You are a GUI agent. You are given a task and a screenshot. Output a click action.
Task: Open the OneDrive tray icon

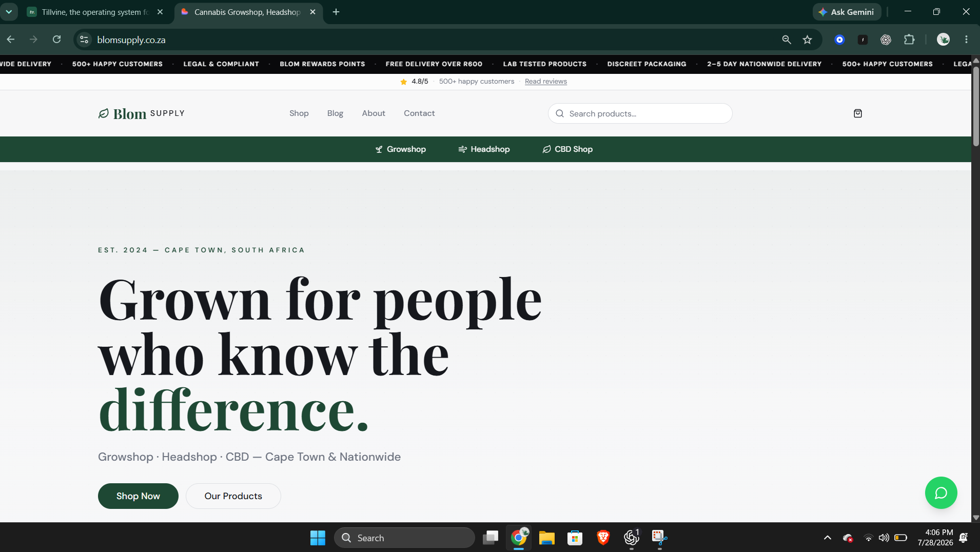coord(848,538)
